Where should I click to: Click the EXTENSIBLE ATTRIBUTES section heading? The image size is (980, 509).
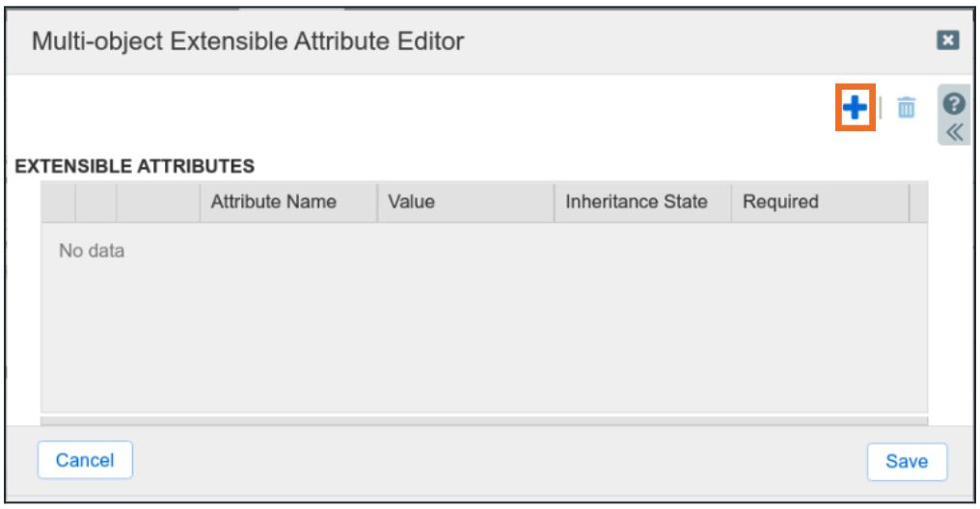(135, 166)
